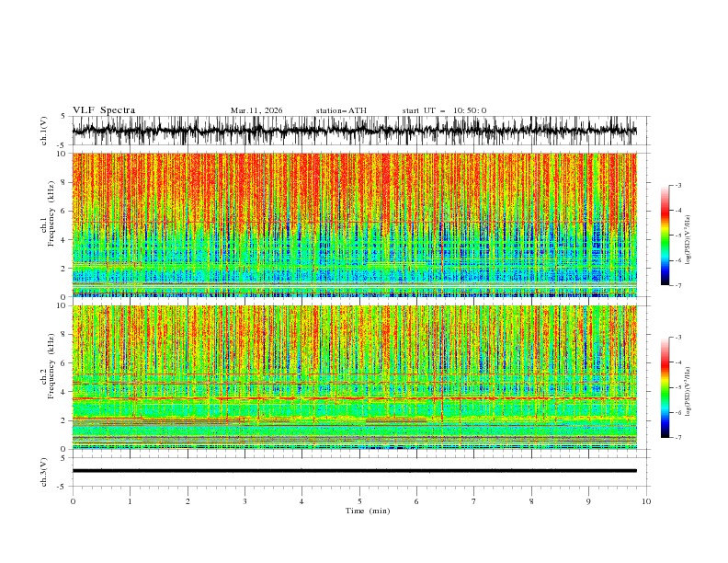Click the 'start UT = 10:50:0' text
Image resolution: width=728 pixels, height=563 pixels.
coord(444,110)
